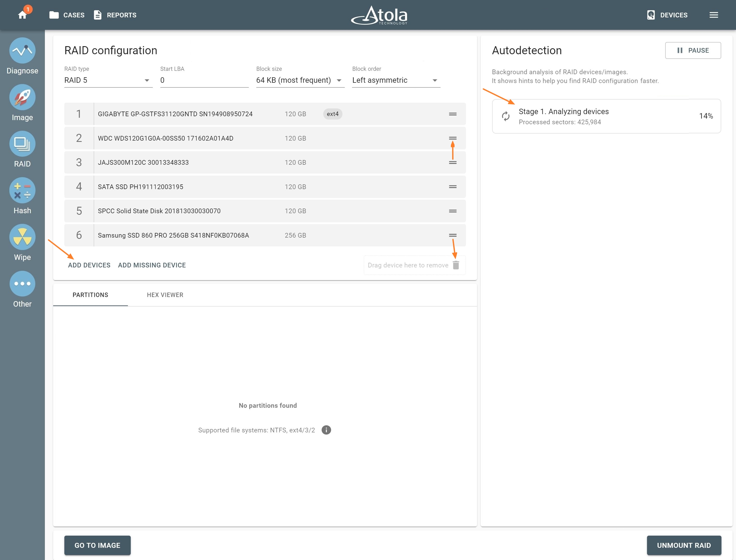Viewport: 736px width, 560px height.
Task: Switch to the Hex Viewer tab
Action: pos(165,295)
